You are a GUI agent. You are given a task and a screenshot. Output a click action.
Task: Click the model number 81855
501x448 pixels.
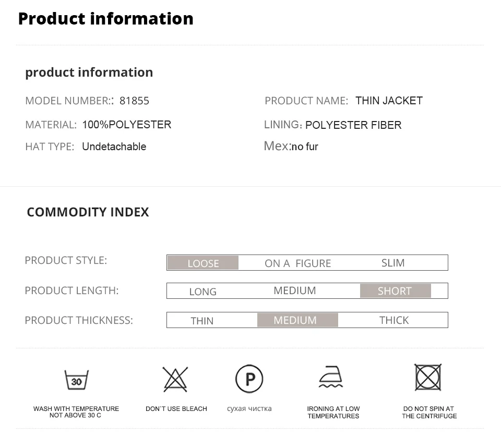[134, 101]
